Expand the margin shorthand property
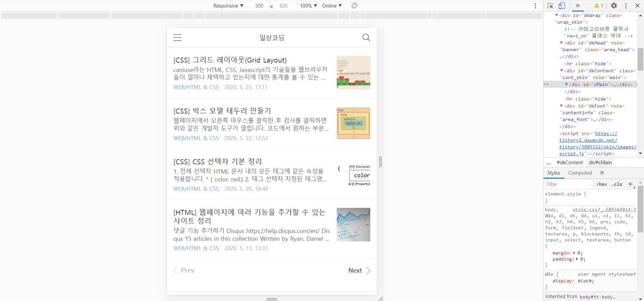 (574, 253)
